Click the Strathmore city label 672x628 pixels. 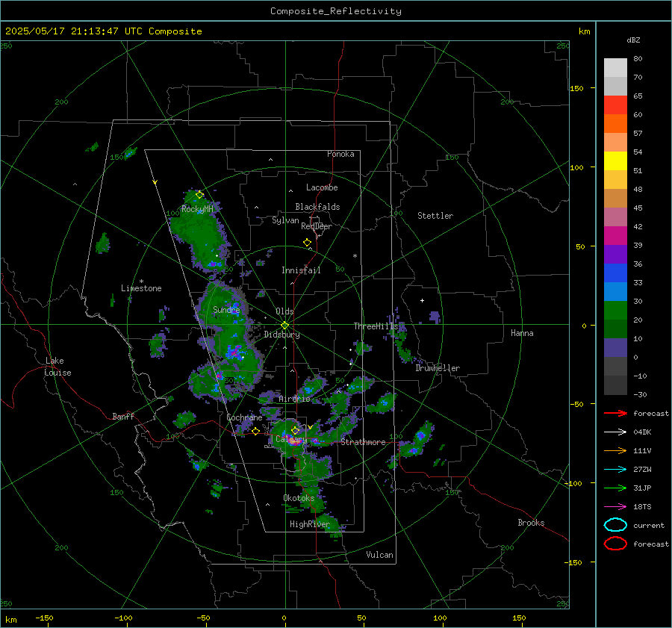(363, 442)
